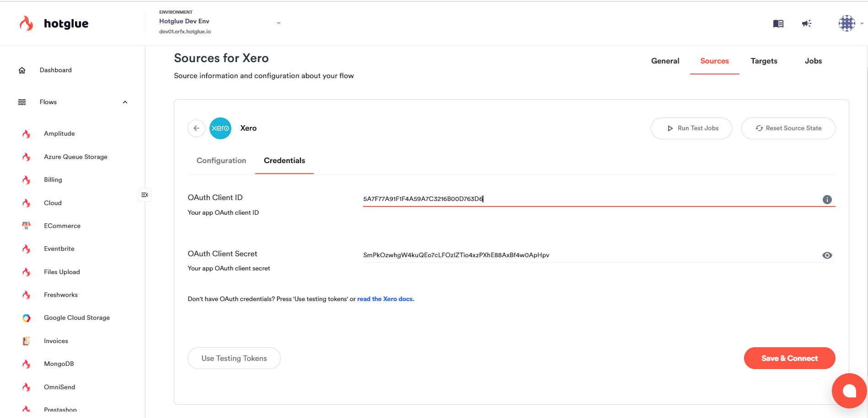Select the Azure Queue Storage flow
868x418 pixels.
point(75,157)
